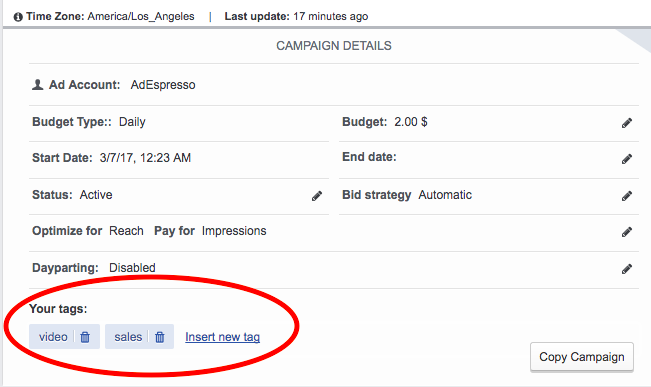Click the Daily budget type value

132,122
